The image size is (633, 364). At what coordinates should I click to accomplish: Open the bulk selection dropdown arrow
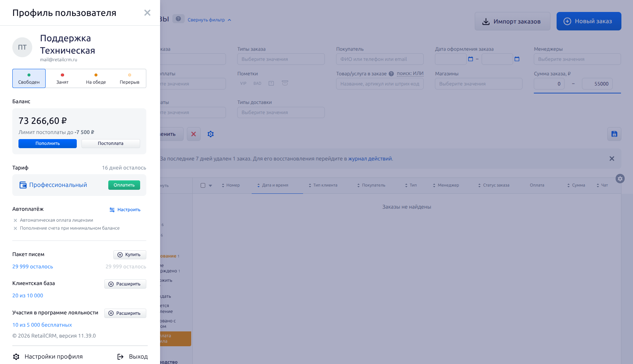pos(210,185)
